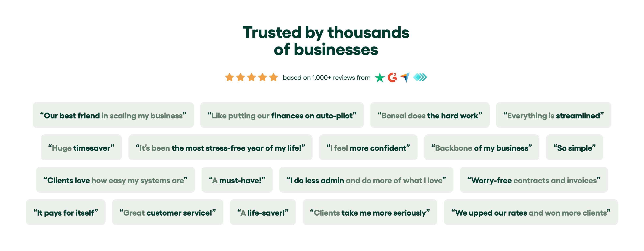644x251 pixels.
Task: Click the third orange rating star
Action: tap(251, 77)
